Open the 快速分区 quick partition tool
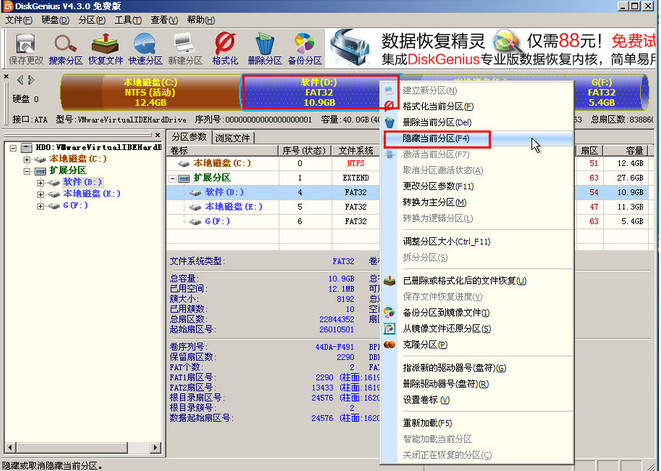The width and height of the screenshot is (661, 471). tap(145, 48)
